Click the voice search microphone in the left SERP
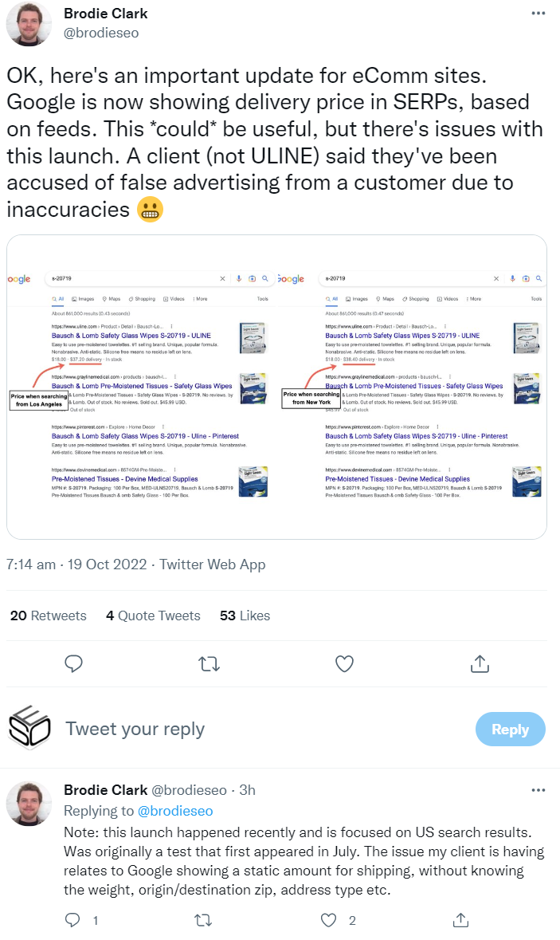The height and width of the screenshot is (940, 560). click(239, 277)
